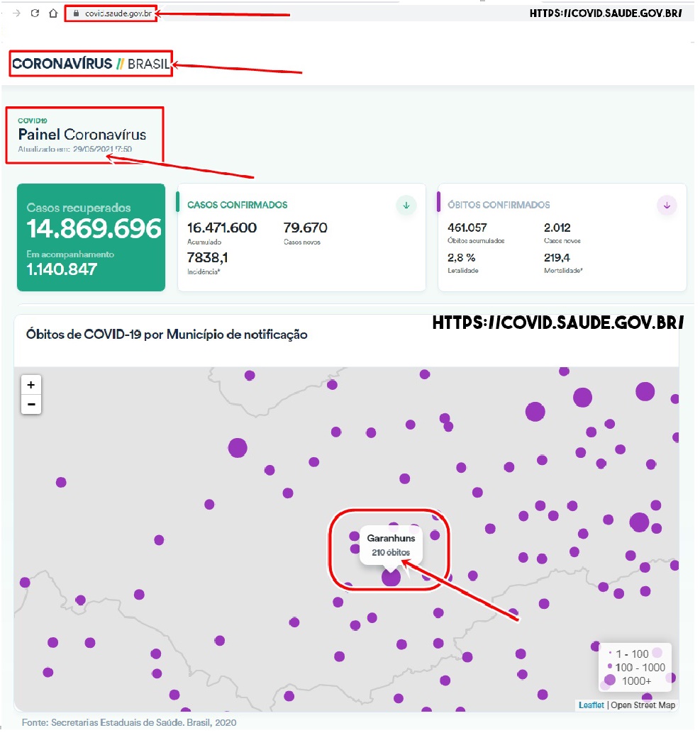Click the browser forward arrow

17,13
